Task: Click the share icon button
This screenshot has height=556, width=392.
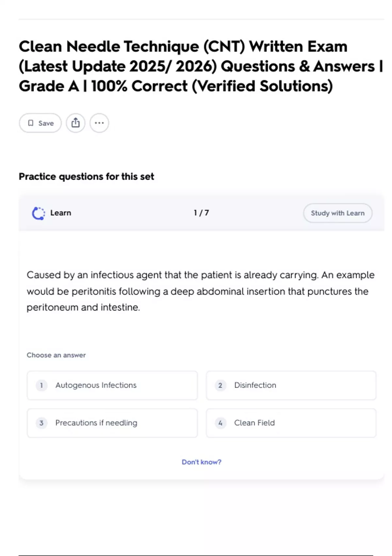Action: (x=75, y=123)
